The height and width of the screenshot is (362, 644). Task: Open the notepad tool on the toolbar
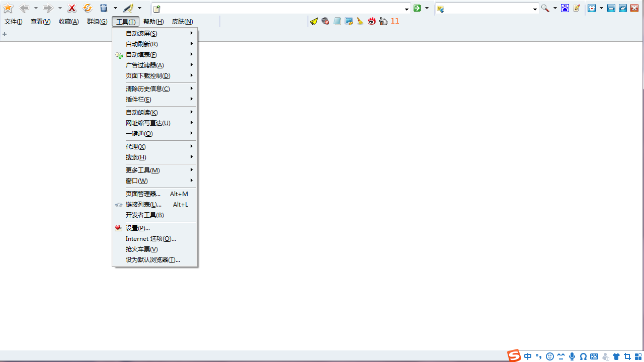coord(337,21)
